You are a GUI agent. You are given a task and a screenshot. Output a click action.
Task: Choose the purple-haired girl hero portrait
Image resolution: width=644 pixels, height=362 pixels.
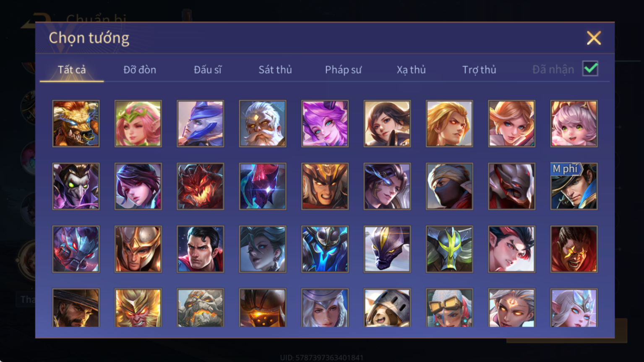tap(325, 123)
